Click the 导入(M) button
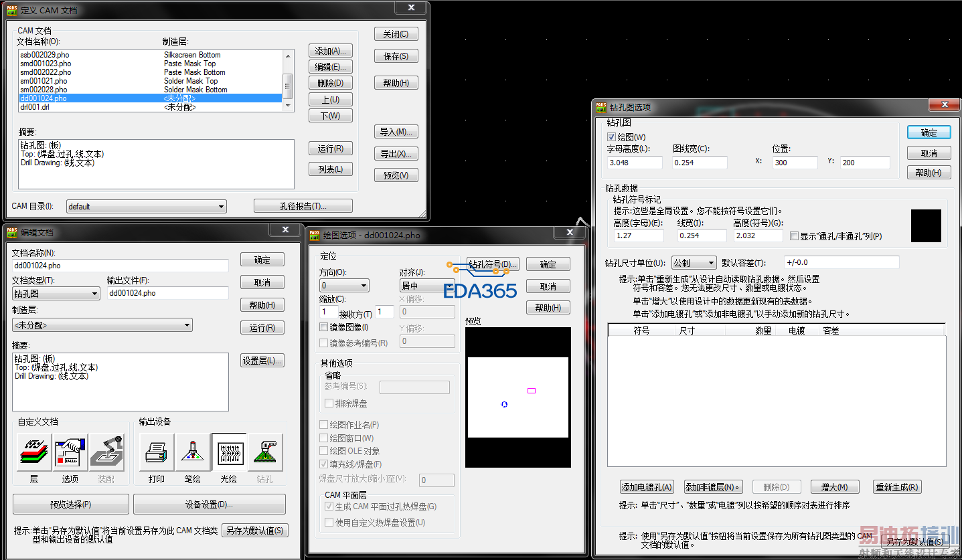 click(396, 132)
